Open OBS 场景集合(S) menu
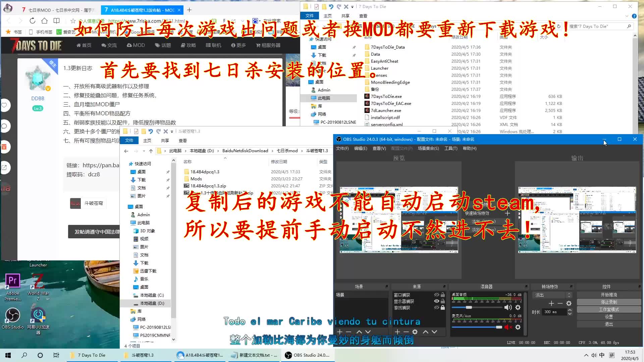This screenshot has height=362, width=644. [428, 148]
